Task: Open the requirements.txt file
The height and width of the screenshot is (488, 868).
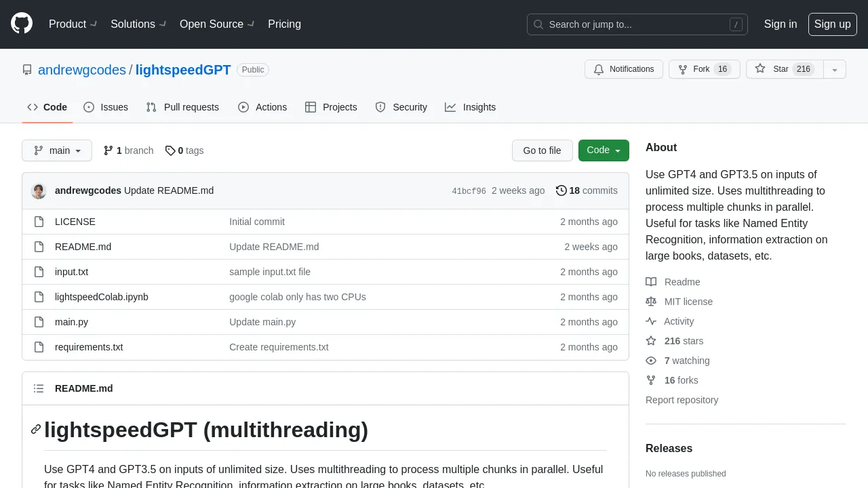Action: click(89, 347)
